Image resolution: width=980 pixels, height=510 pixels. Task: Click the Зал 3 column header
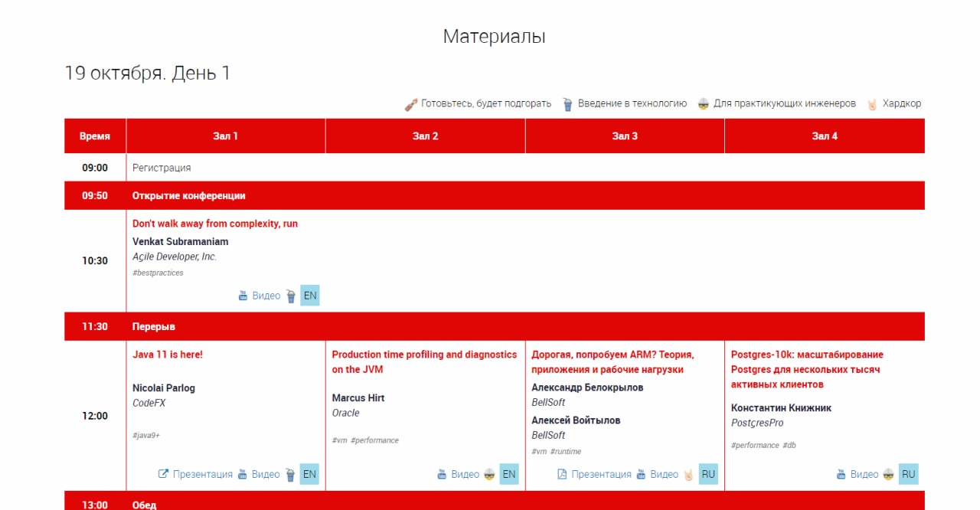pyautogui.click(x=625, y=136)
